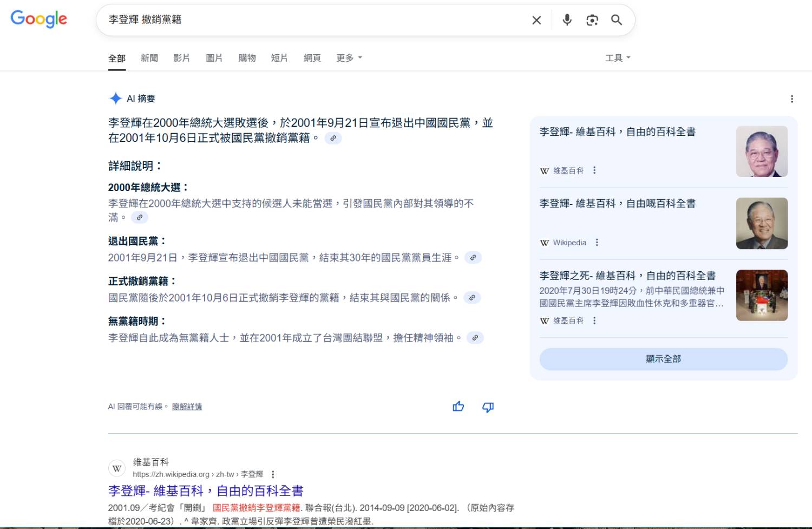Expand the 更多 search filter dropdown

[349, 58]
